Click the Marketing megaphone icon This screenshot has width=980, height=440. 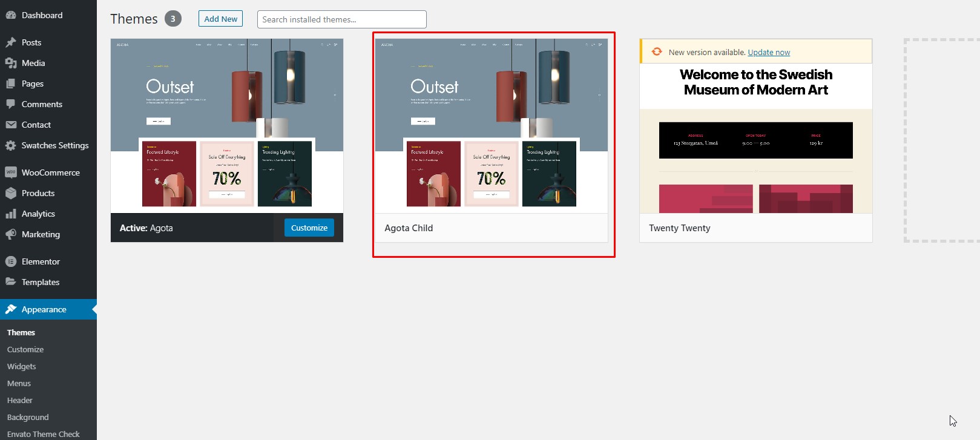(x=11, y=234)
